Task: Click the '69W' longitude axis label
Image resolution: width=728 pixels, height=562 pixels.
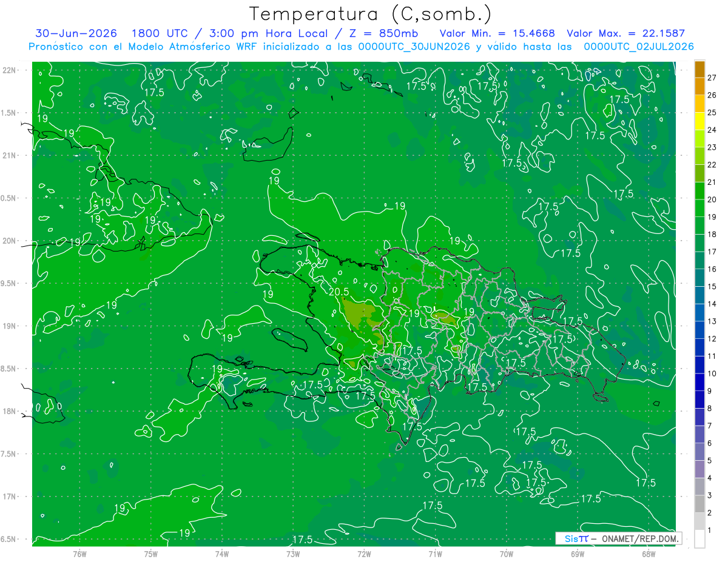Action: [578, 554]
